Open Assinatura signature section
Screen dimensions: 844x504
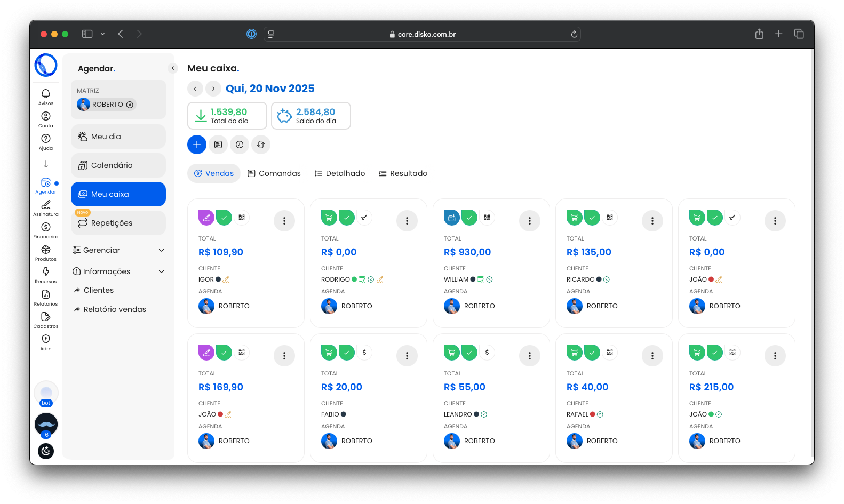pyautogui.click(x=46, y=207)
